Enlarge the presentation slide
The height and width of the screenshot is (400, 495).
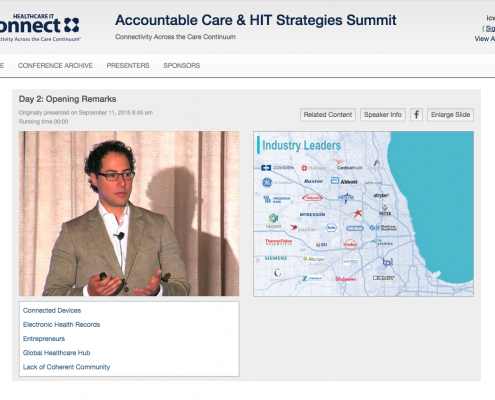click(x=450, y=115)
